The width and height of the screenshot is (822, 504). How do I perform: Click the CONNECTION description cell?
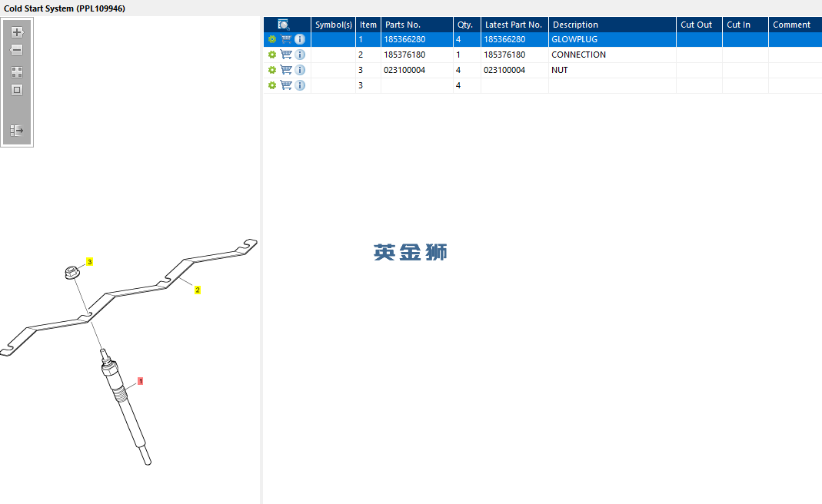coord(612,55)
